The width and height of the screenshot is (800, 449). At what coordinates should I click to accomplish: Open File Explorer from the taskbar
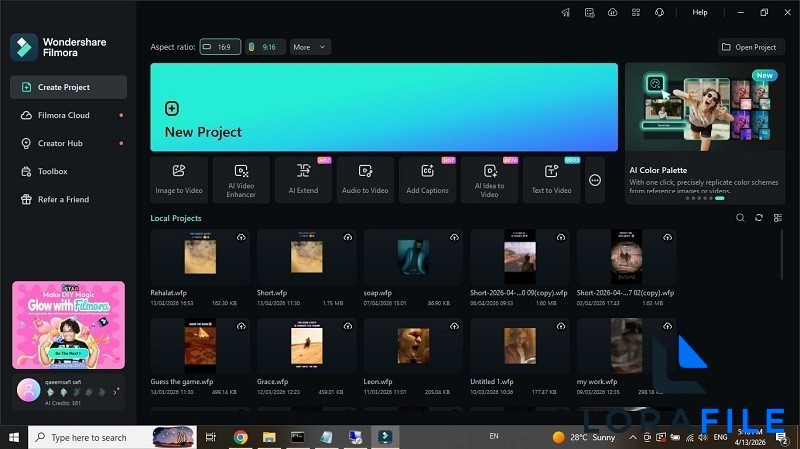269,437
